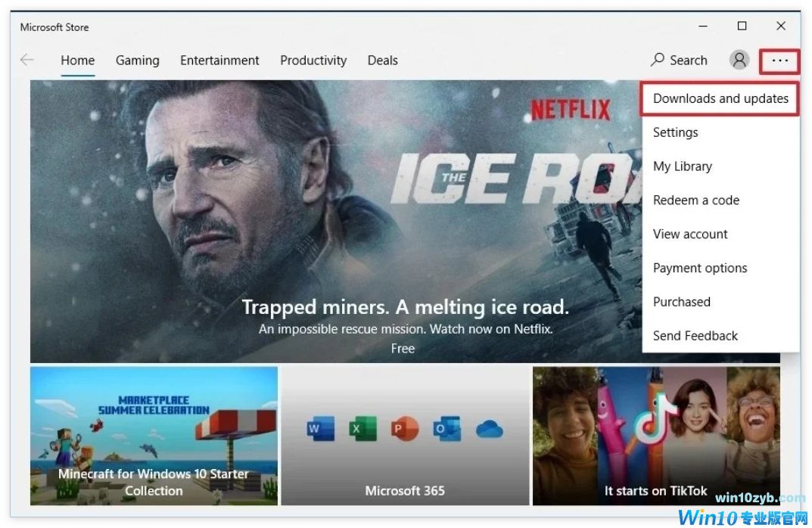Image resolution: width=812 pixels, height=528 pixels.
Task: Open the Microsoft 365 tile
Action: coord(405,436)
